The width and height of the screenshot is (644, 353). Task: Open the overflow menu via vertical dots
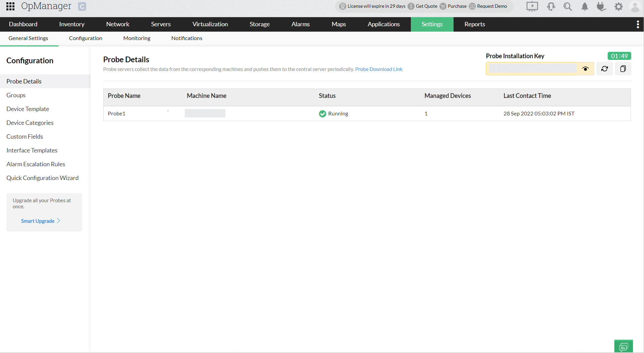[638, 24]
